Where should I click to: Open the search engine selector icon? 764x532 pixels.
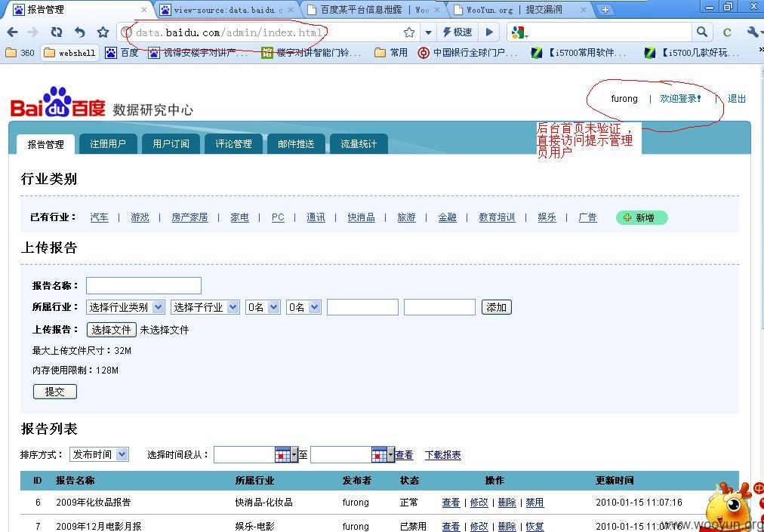519,32
